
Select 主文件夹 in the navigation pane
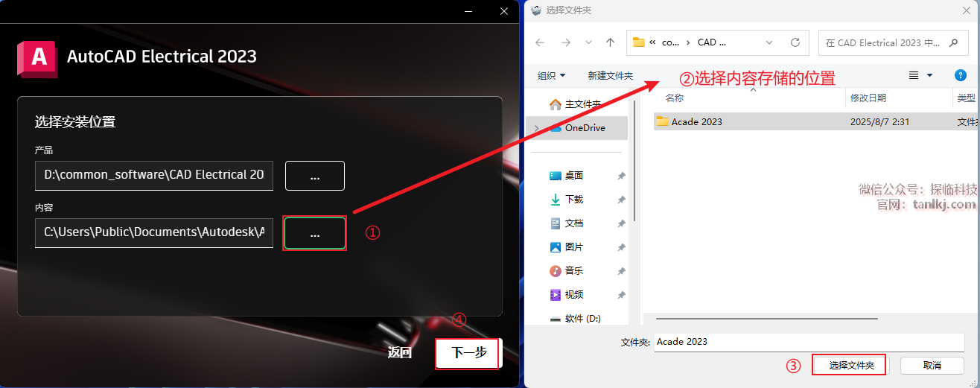click(x=575, y=104)
